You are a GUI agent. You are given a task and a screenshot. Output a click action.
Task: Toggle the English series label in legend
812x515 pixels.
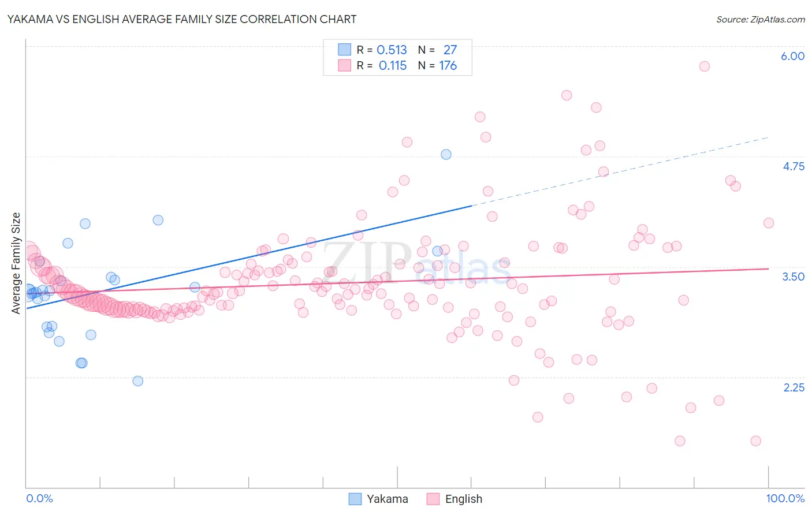point(464,499)
